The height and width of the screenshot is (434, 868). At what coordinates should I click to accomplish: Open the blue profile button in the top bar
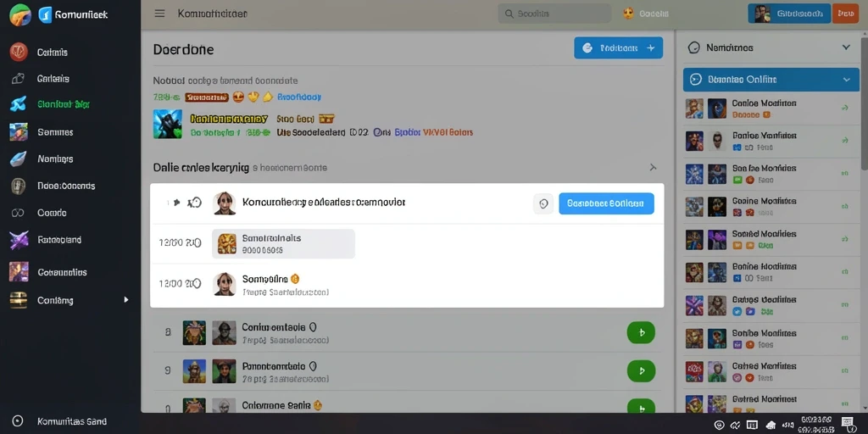click(x=789, y=14)
